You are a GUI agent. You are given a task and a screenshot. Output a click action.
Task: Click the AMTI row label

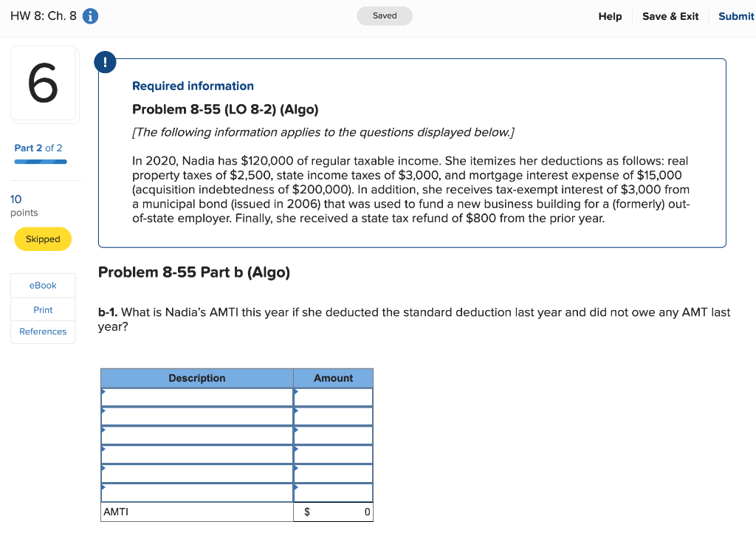[116, 512]
